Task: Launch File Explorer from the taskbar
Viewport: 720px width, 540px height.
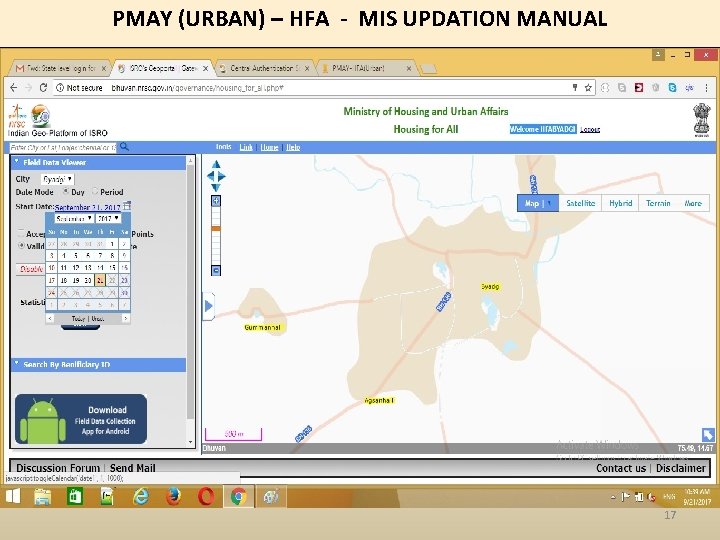Action: pos(43,497)
